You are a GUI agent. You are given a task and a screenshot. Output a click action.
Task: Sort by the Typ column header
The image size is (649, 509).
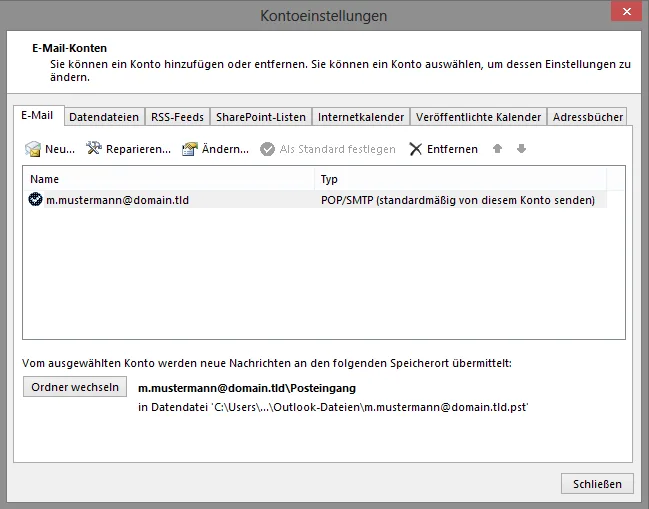tap(462, 179)
